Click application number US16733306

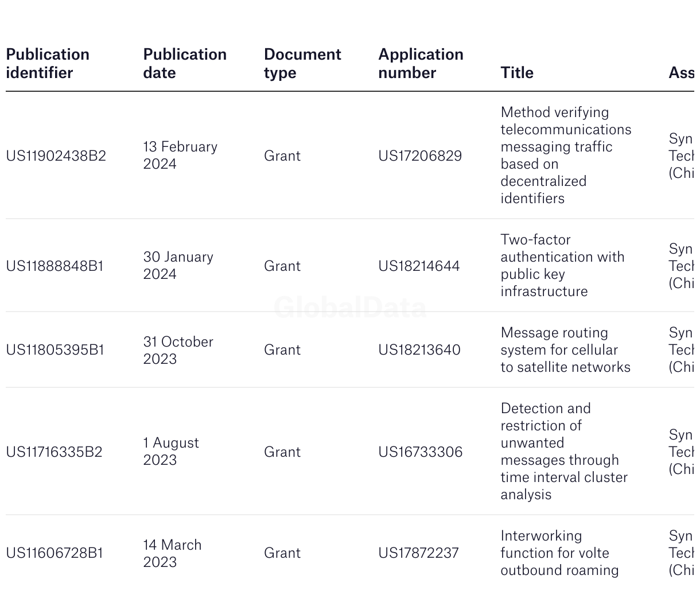pyautogui.click(x=420, y=452)
